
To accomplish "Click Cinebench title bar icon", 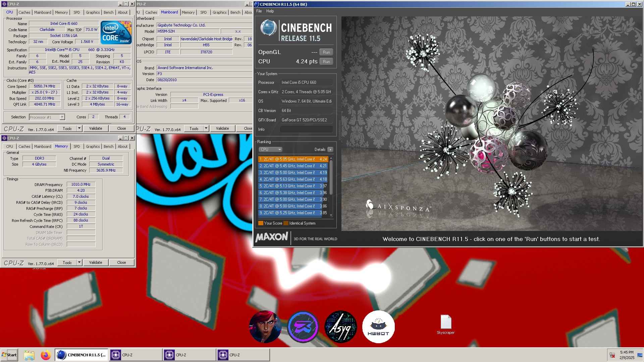I will point(257,4).
